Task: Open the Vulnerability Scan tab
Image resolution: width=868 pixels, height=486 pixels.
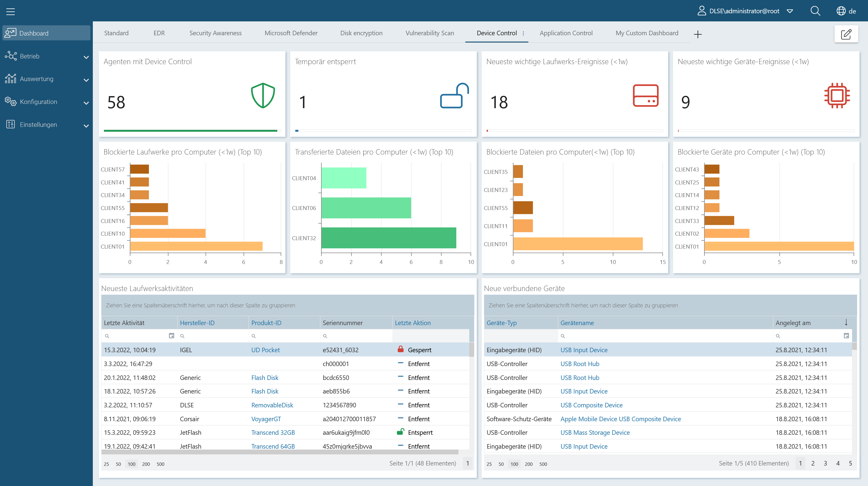Action: coord(429,33)
